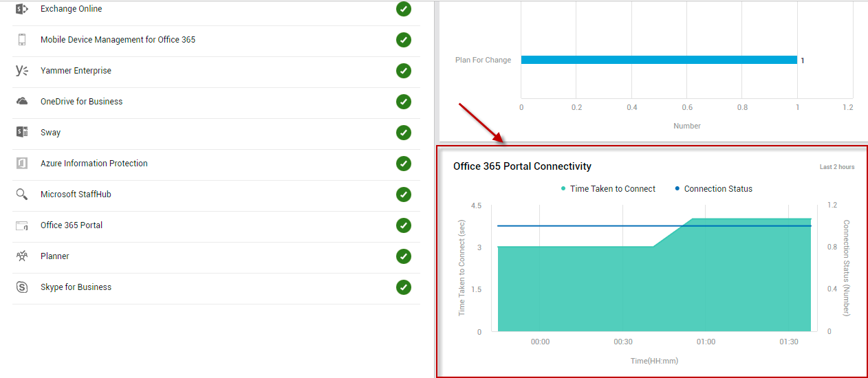868x378 pixels.
Task: Click the Mobile Device Management phone icon
Action: pos(22,40)
